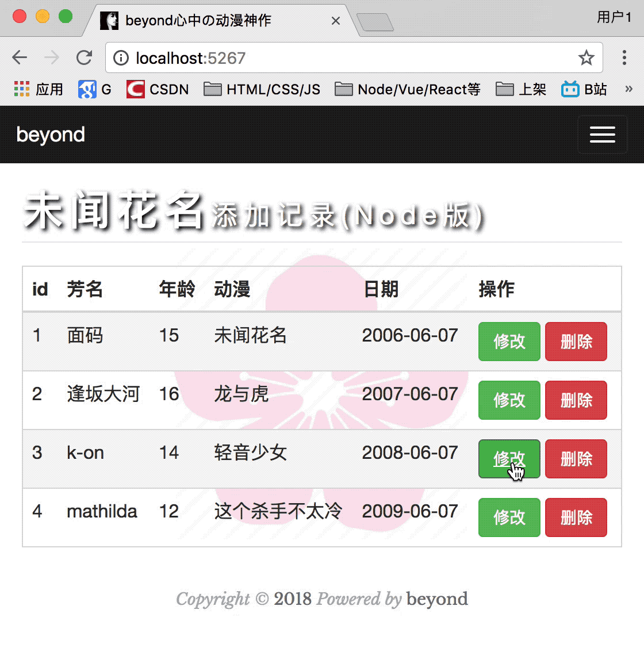Reload the page with refresh icon
Image resolution: width=644 pixels, height=667 pixels.
84,57
